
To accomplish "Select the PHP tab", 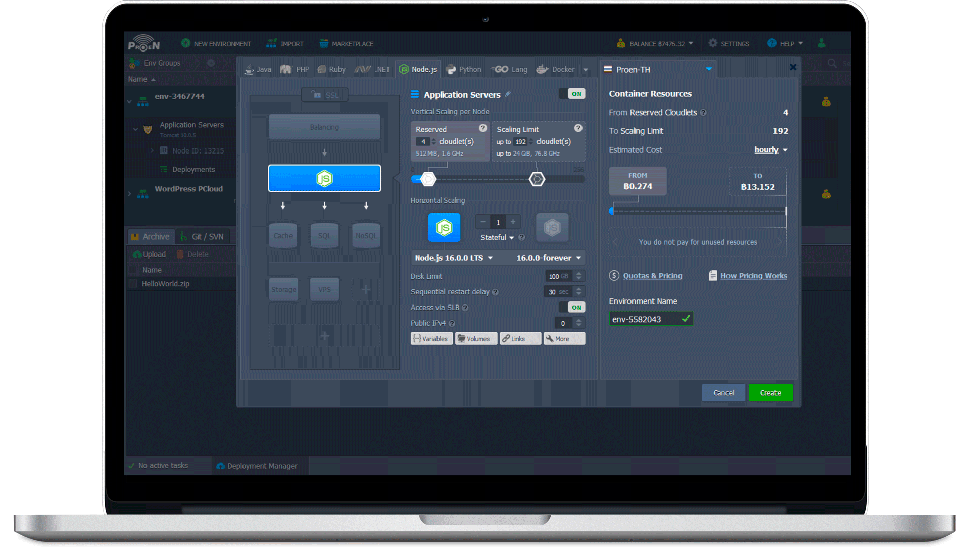I will [x=295, y=69].
